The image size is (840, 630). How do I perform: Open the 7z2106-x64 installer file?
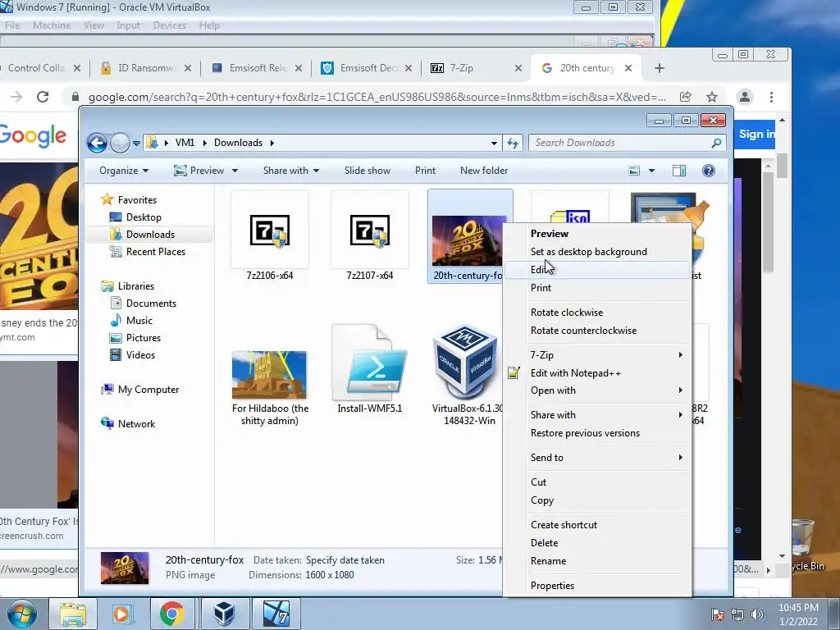[x=269, y=235]
